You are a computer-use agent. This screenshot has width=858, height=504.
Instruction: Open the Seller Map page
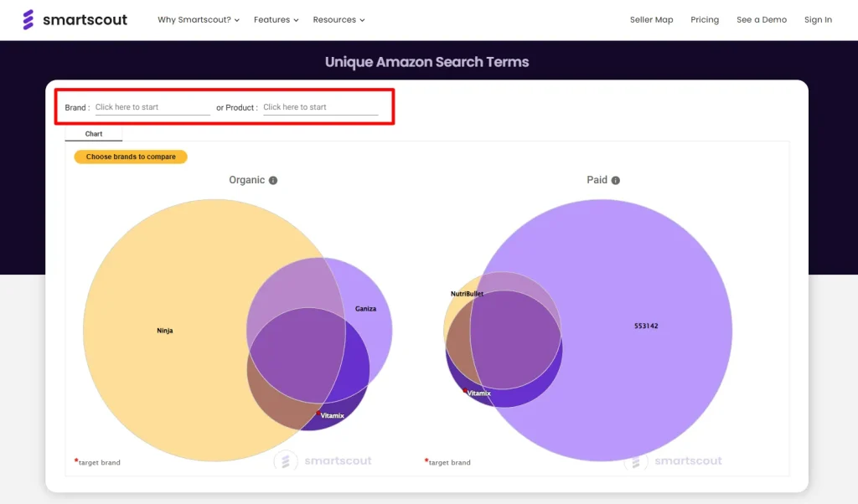click(x=651, y=19)
